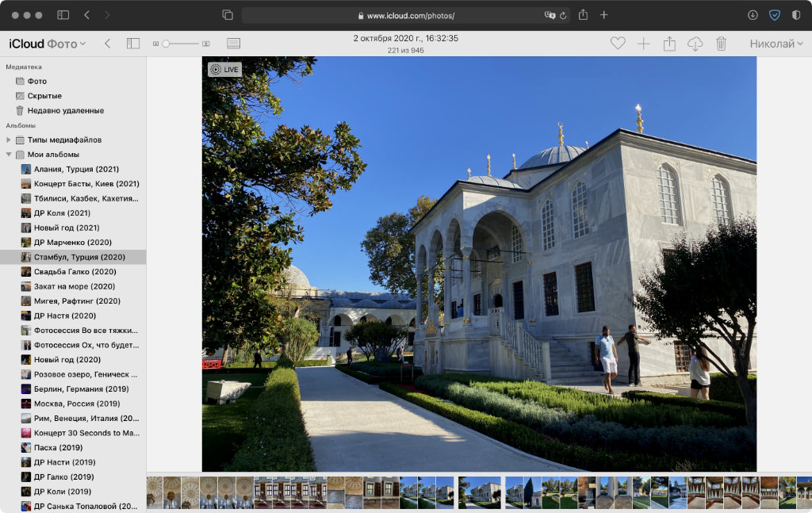
Task: Open album Фотосессия Ох, что будет
Action: coord(73,345)
